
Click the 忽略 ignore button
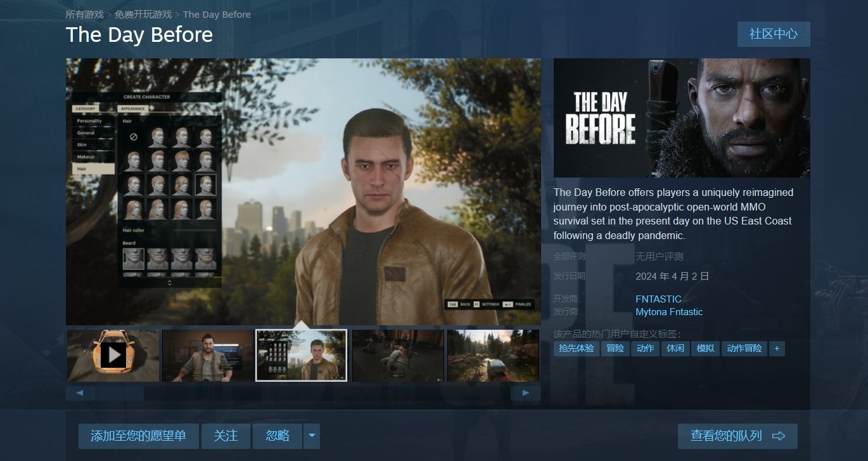[278, 436]
